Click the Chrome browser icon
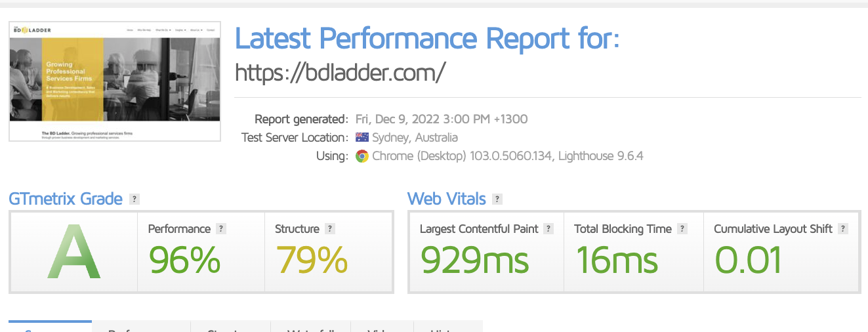Screen dimensions: 868x332 coord(362,156)
